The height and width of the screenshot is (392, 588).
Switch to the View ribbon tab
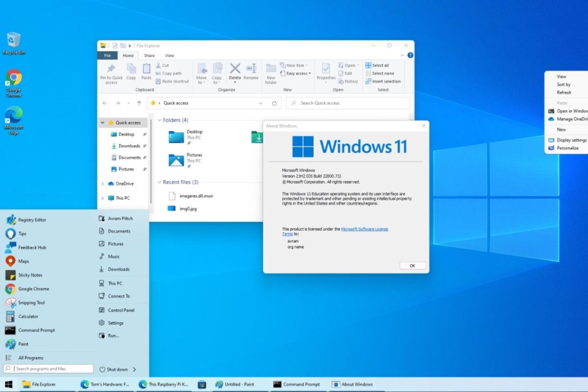[170, 56]
